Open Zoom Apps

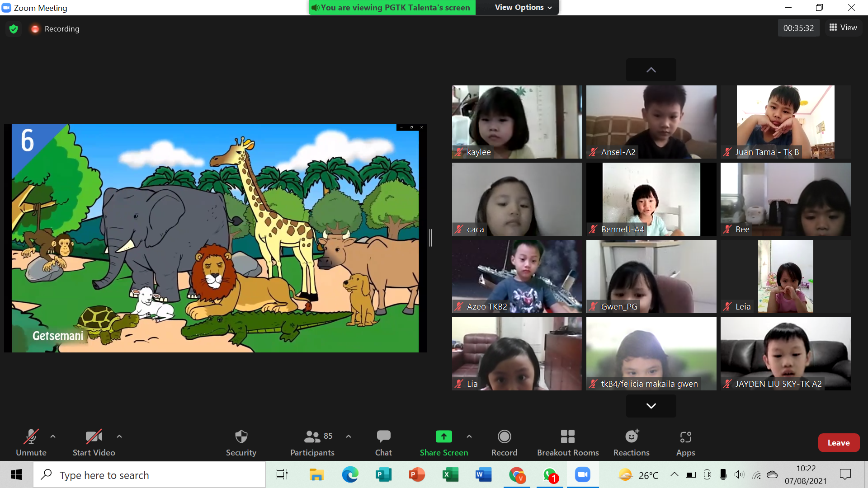pyautogui.click(x=685, y=442)
